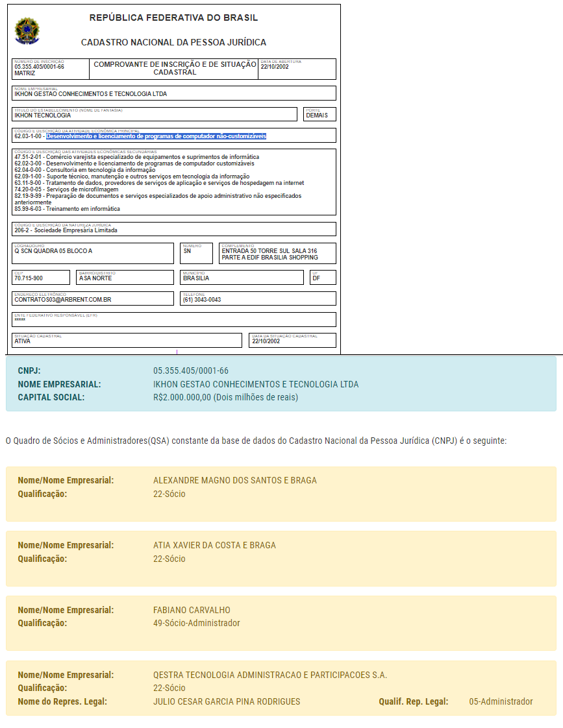Click '22-Sócio' under Alexandre Magno
This screenshot has height=728, width=563.
[x=169, y=494]
